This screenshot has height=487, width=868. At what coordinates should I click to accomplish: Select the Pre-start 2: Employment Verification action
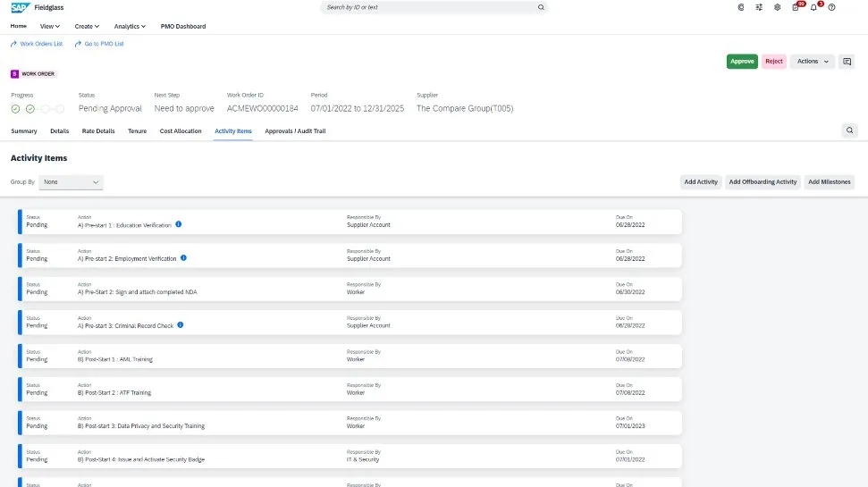coord(127,259)
